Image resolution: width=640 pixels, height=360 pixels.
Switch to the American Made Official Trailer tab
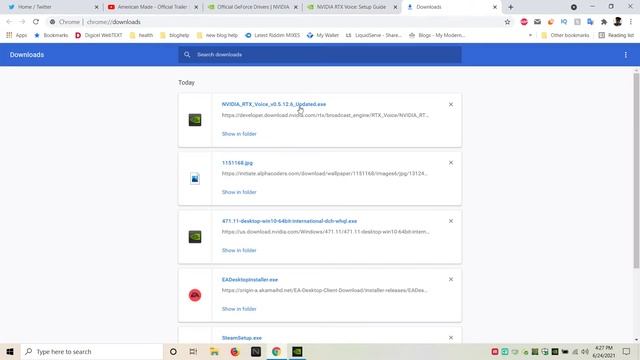152,7
